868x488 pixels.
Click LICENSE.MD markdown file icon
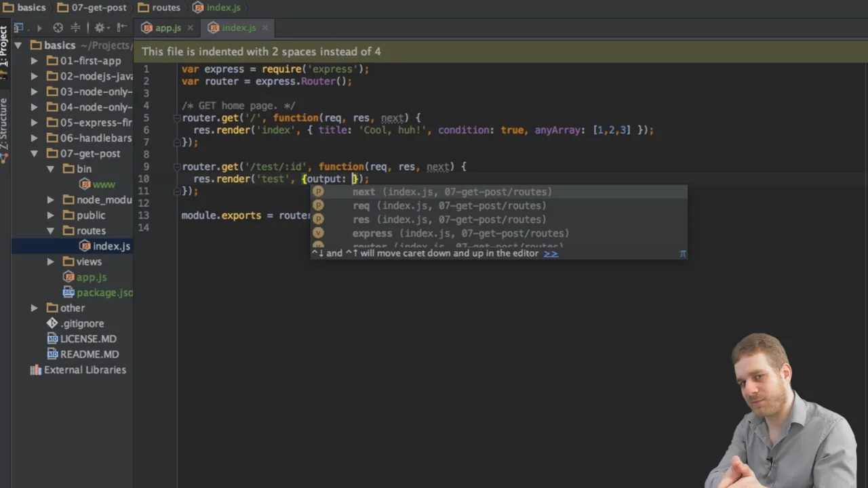[52, 339]
